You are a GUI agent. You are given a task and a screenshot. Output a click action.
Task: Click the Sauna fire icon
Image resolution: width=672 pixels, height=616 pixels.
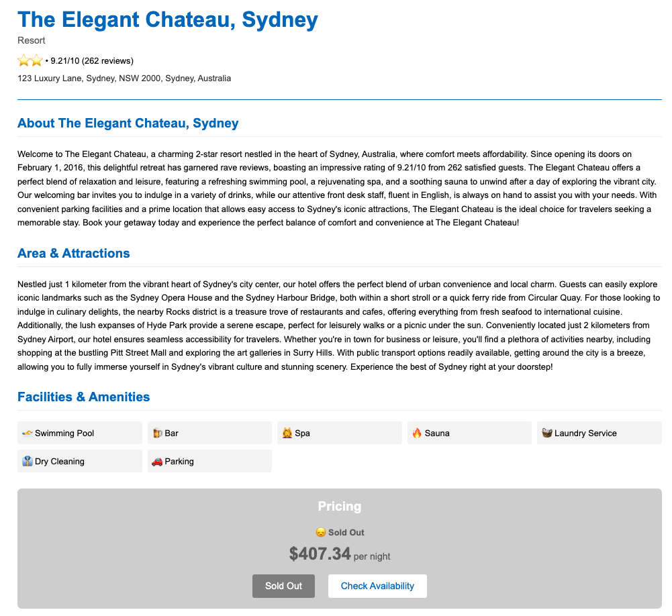tap(417, 433)
